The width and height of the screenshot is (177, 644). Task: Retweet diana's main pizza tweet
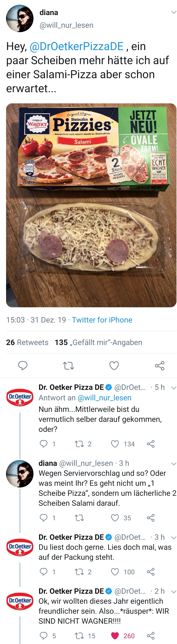click(x=68, y=366)
